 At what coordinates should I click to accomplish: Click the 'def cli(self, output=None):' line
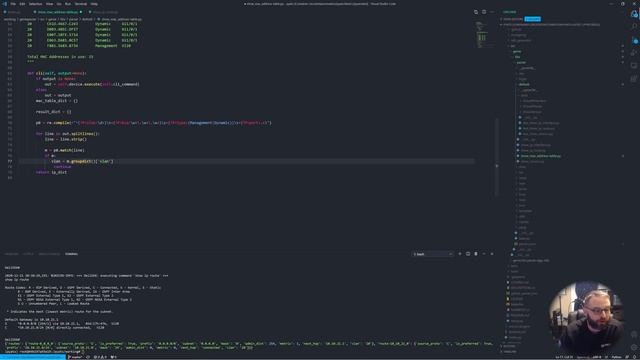57,73
